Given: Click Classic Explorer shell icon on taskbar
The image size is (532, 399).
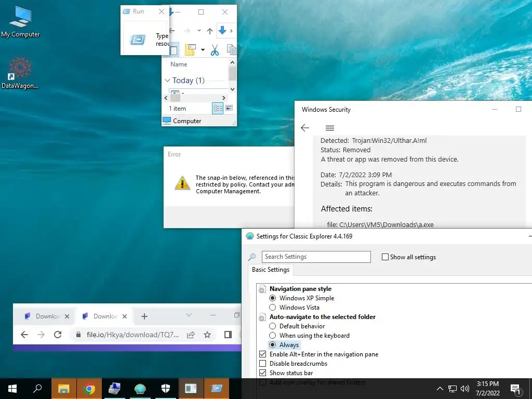Looking at the screenshot, I should pos(140,389).
